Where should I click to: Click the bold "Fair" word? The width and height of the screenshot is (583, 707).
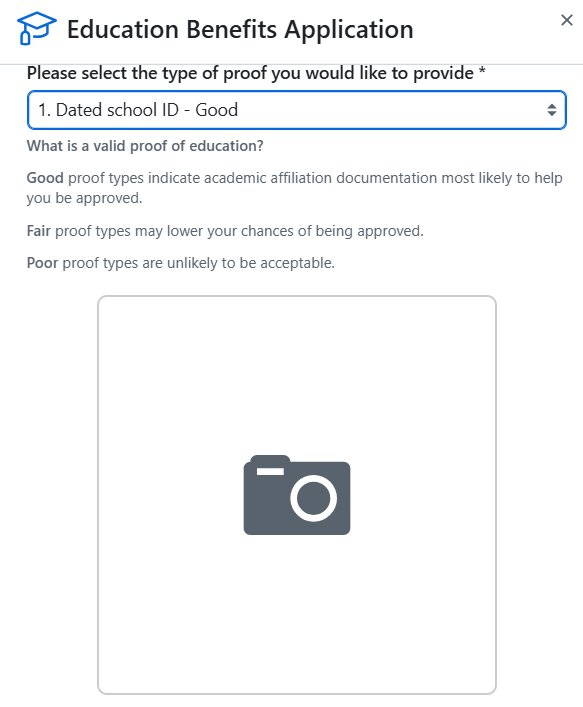tap(38, 231)
